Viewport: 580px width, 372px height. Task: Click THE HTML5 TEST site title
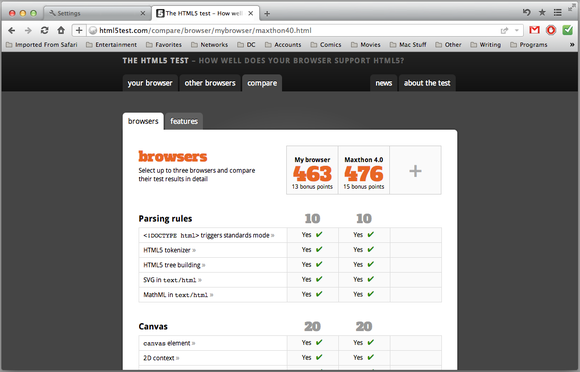tap(156, 61)
